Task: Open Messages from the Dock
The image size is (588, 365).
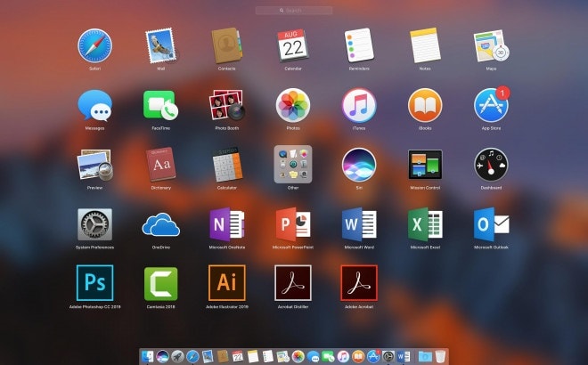Action: 313,356
